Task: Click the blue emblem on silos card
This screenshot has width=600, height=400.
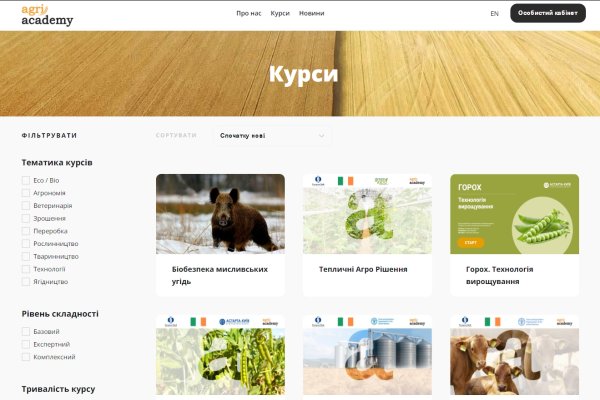Action: (318, 322)
